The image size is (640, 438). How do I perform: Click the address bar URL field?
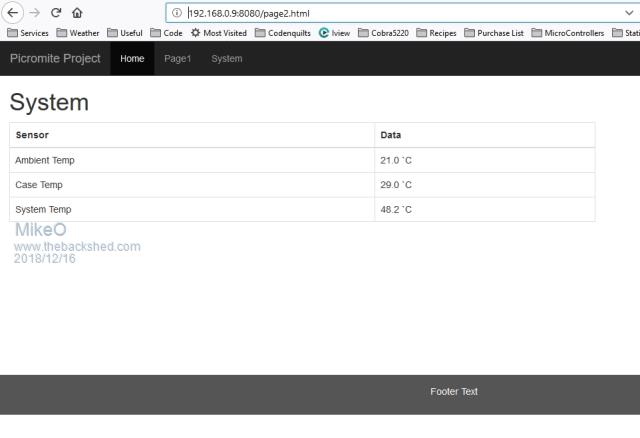click(400, 13)
